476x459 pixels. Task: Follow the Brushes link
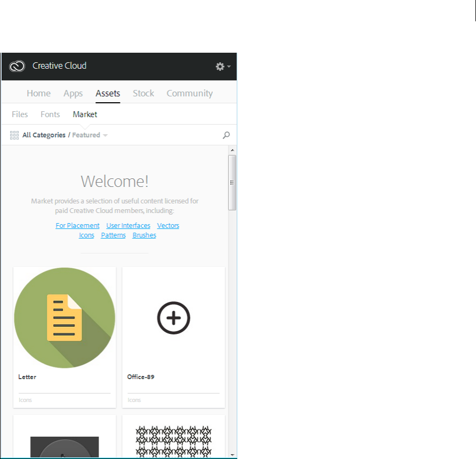click(x=144, y=235)
